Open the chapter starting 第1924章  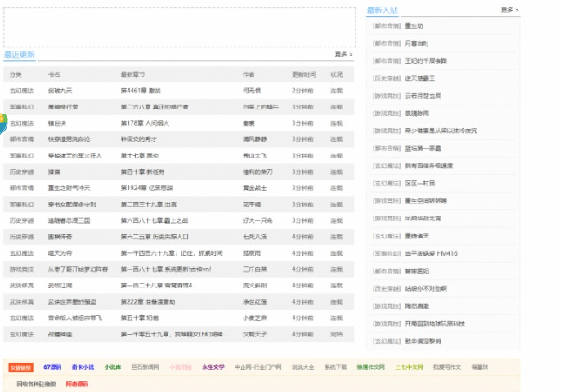[146, 188]
